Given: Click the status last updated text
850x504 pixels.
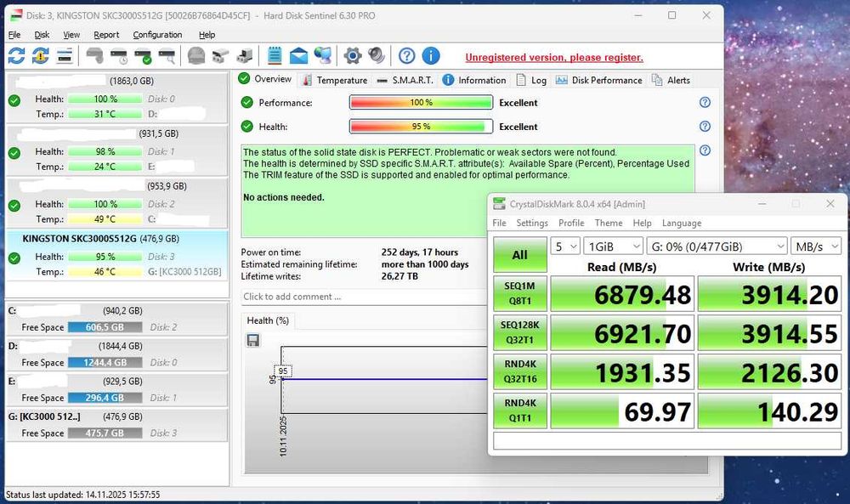Looking at the screenshot, I should pyautogui.click(x=83, y=495).
